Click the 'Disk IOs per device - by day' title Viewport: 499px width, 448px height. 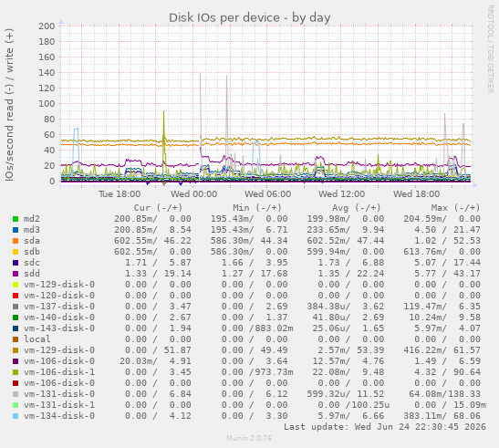tap(250, 18)
